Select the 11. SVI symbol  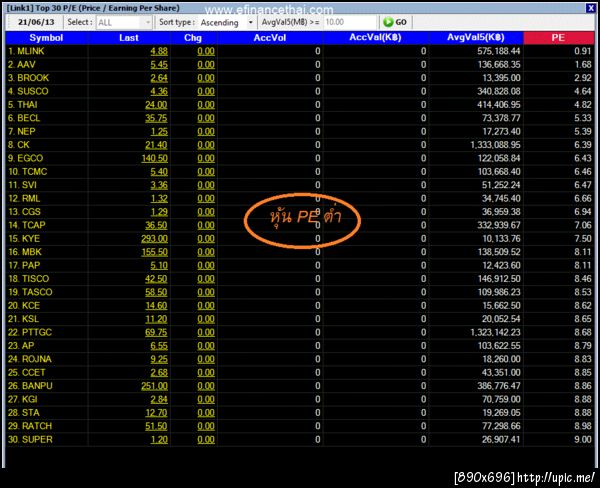pyautogui.click(x=22, y=185)
